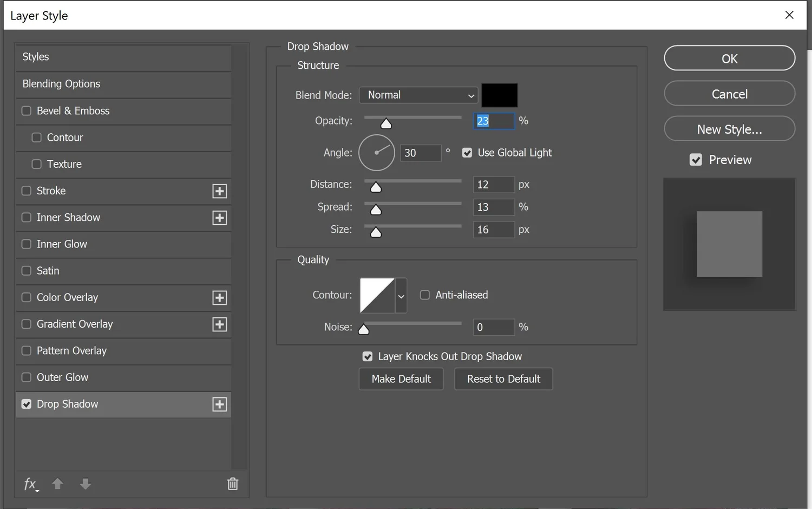The width and height of the screenshot is (812, 509).
Task: Add another Color Overlay with plus icon
Action: coord(219,298)
